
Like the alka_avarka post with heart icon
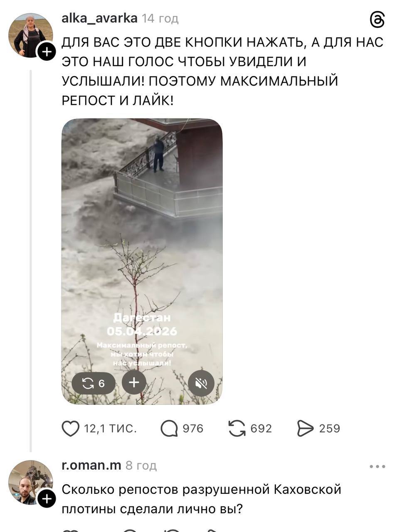coord(71,429)
